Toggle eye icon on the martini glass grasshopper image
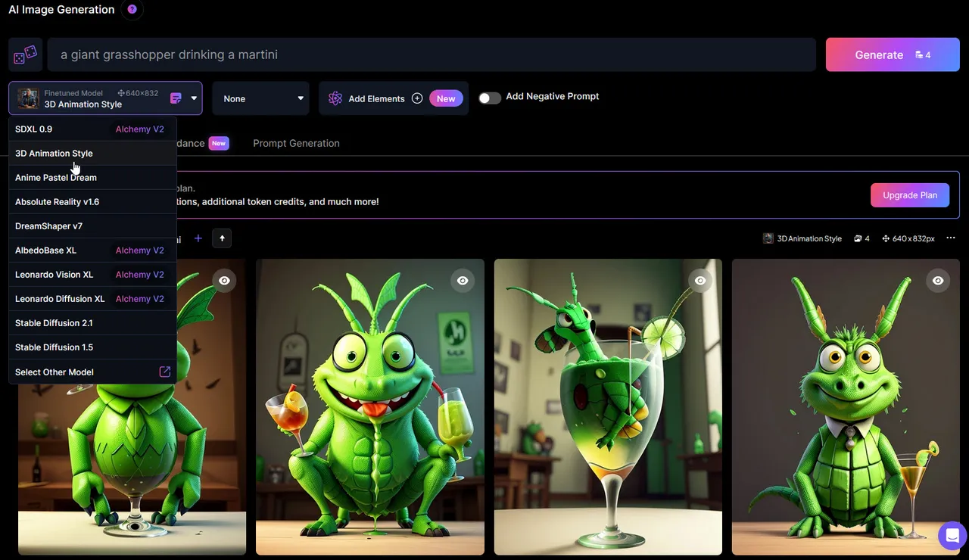This screenshot has height=560, width=969. click(700, 281)
